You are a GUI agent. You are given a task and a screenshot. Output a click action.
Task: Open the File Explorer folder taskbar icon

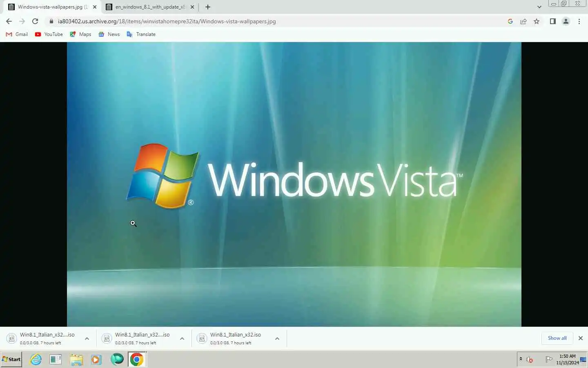pos(76,359)
